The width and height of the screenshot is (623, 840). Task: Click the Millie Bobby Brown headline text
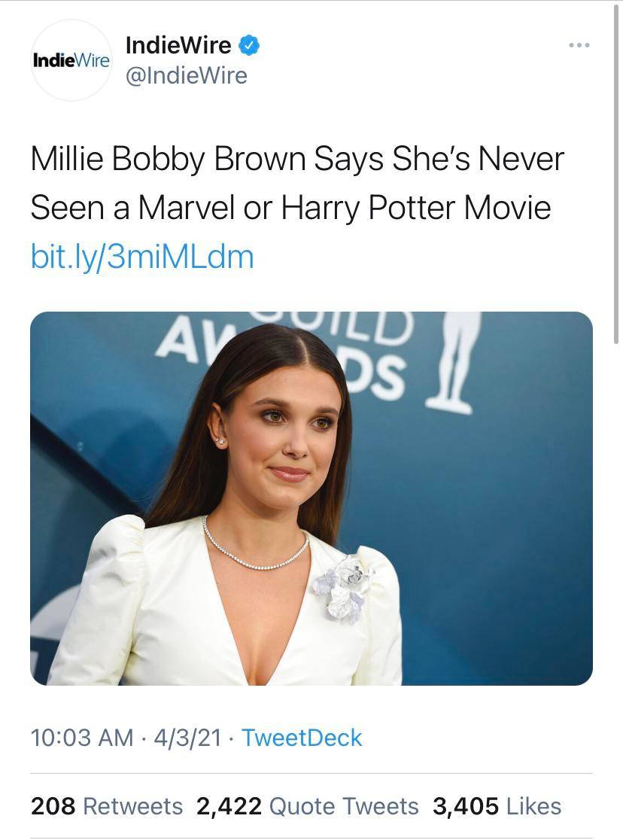coord(296,183)
